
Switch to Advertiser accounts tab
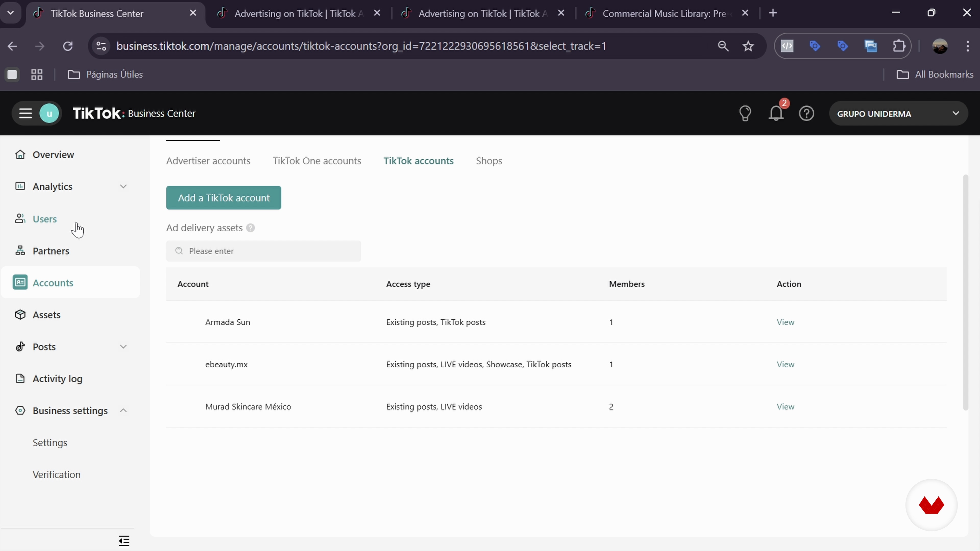(208, 160)
